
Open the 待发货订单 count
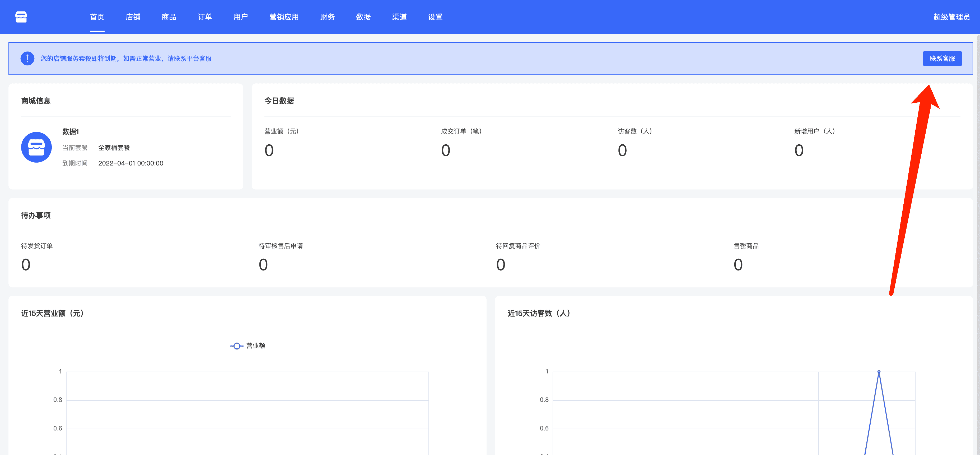coord(25,264)
